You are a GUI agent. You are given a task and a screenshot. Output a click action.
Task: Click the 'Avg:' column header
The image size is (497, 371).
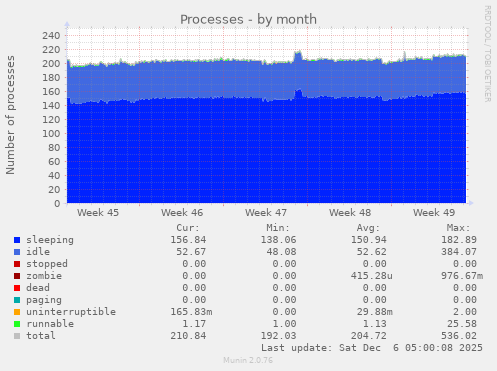click(x=368, y=228)
